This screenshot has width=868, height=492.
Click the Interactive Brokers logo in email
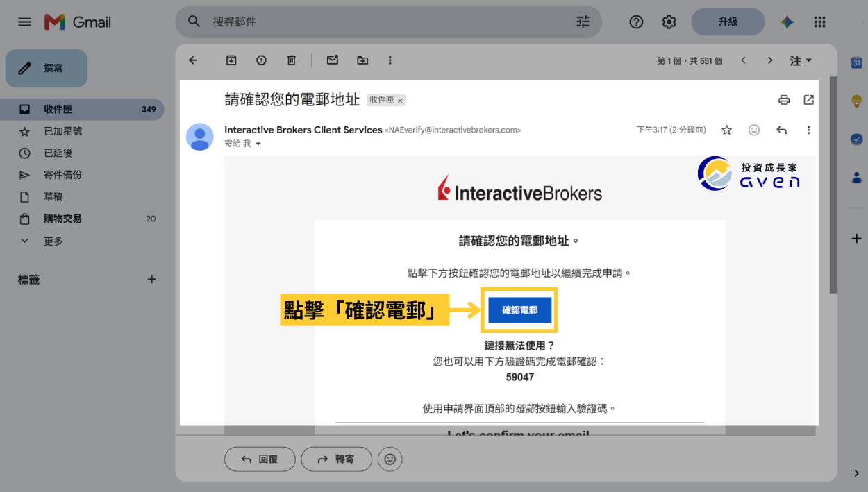pyautogui.click(x=519, y=189)
